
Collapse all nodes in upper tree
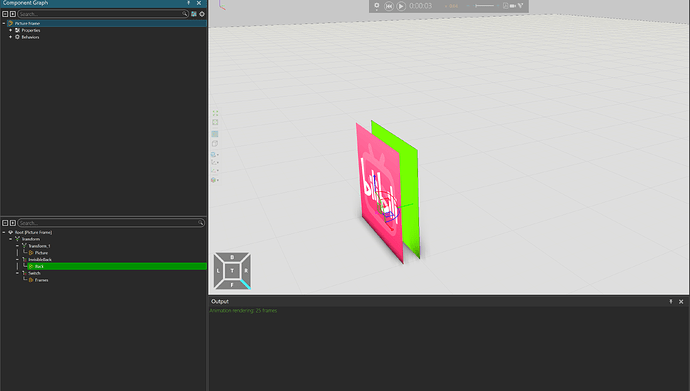click(5, 14)
